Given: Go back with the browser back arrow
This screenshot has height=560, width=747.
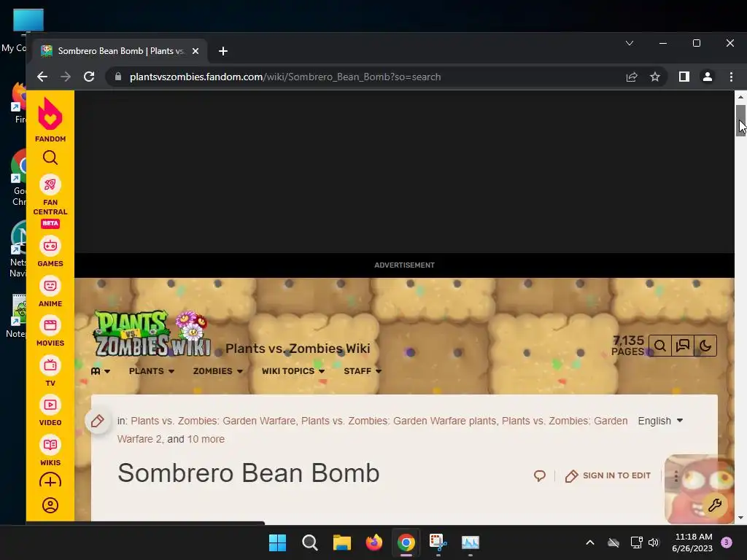Looking at the screenshot, I should tap(42, 77).
